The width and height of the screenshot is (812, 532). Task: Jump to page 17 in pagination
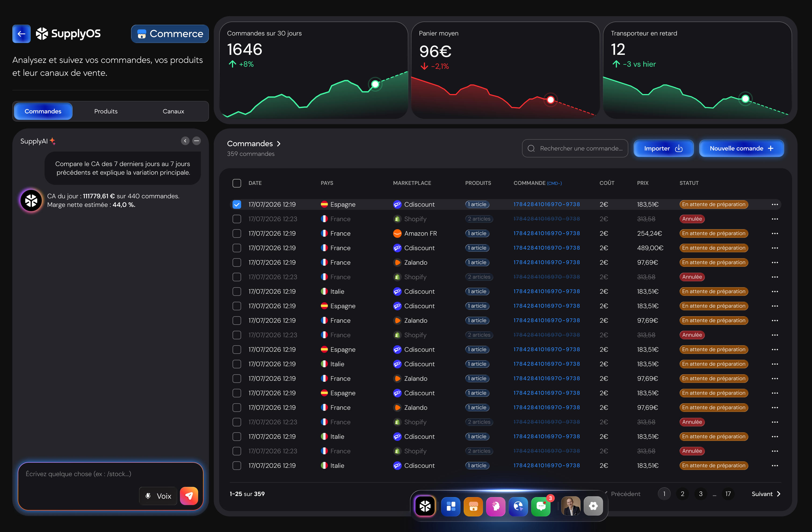(728, 494)
